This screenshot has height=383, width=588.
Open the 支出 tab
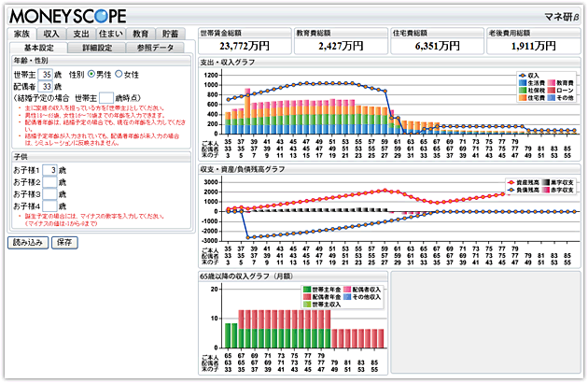pyautogui.click(x=80, y=35)
